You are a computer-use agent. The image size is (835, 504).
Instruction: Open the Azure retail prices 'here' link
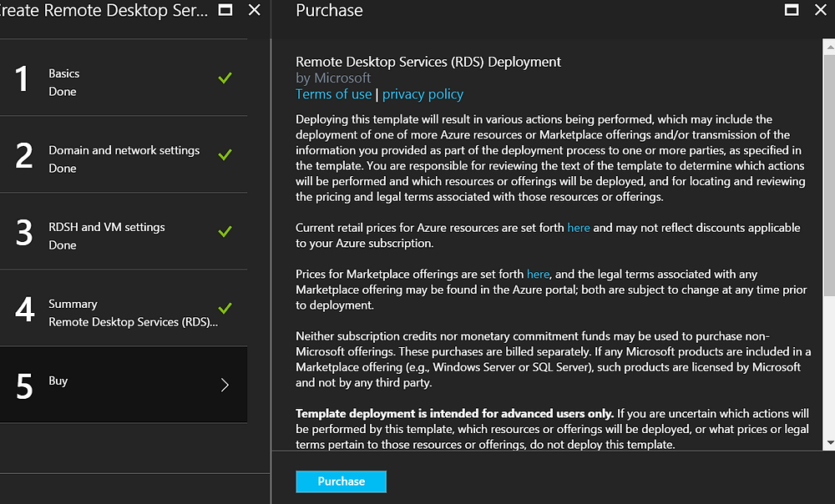pyautogui.click(x=579, y=228)
